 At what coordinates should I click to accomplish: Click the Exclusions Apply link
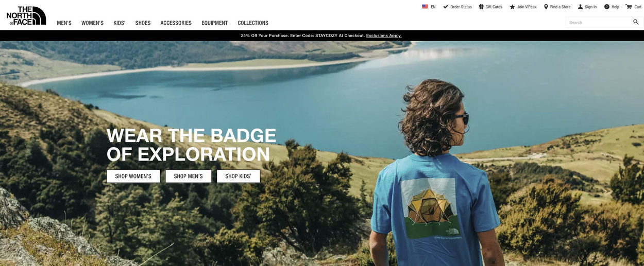point(384,36)
